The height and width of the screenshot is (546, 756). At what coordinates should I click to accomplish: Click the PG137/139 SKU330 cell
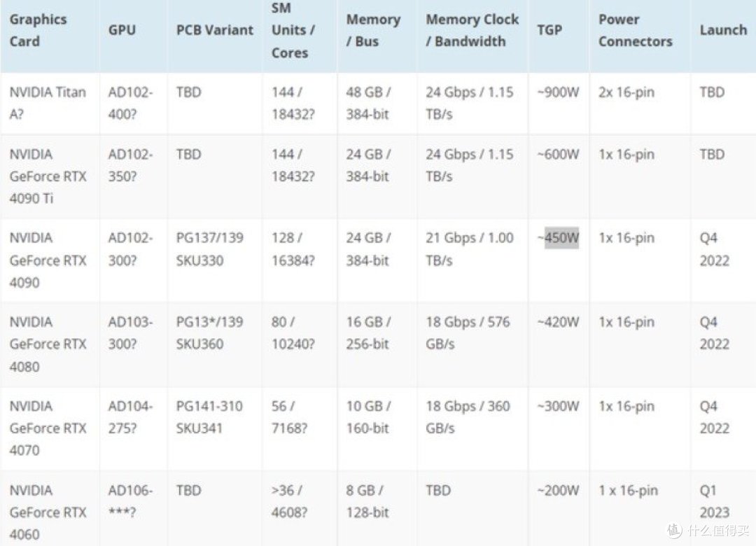click(x=210, y=249)
